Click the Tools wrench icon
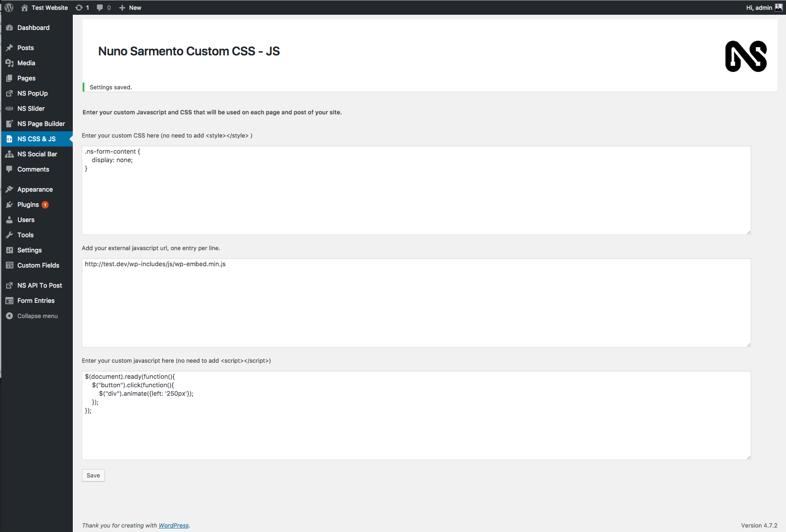Screen dimensions: 786x532 (x=9, y=235)
